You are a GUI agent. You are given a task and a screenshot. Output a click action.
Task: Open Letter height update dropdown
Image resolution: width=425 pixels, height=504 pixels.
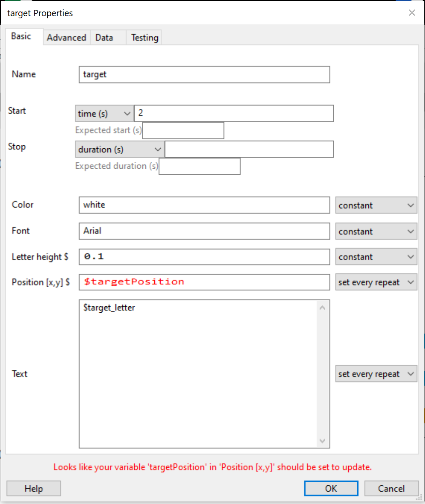coord(376,257)
